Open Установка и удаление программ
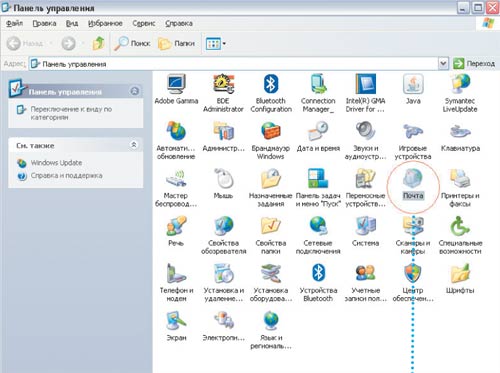This screenshot has width=500, height=373. tap(223, 283)
